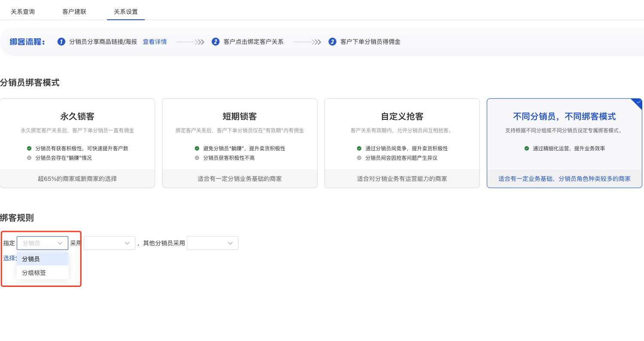Screen dimensions: 644x341
Task: Open the 客户建联 tab
Action: (x=74, y=12)
